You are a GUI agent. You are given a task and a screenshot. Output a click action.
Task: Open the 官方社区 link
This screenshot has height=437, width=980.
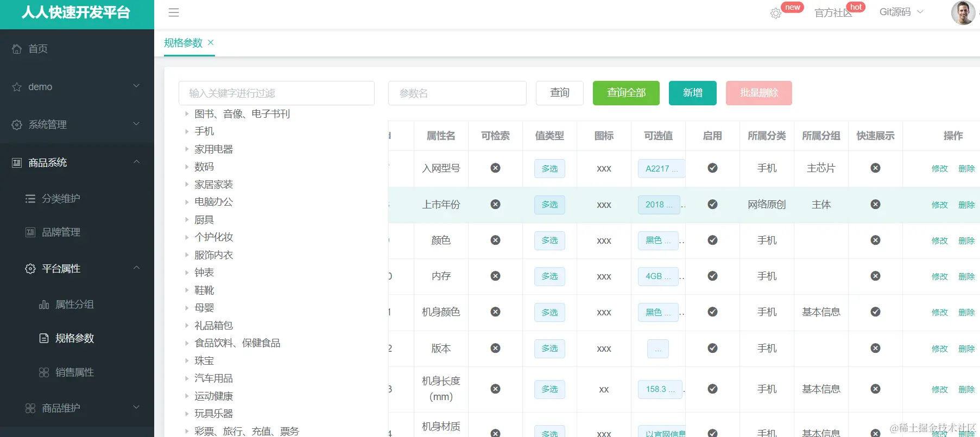click(833, 12)
